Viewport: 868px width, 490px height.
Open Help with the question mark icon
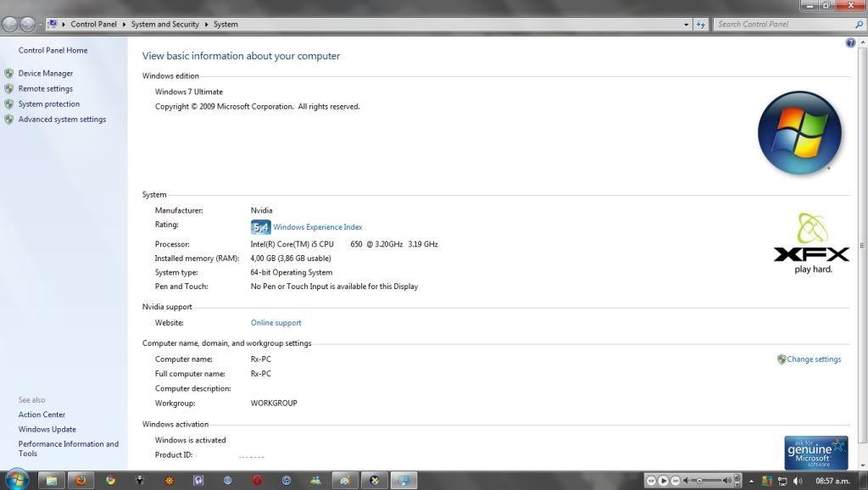[x=850, y=42]
